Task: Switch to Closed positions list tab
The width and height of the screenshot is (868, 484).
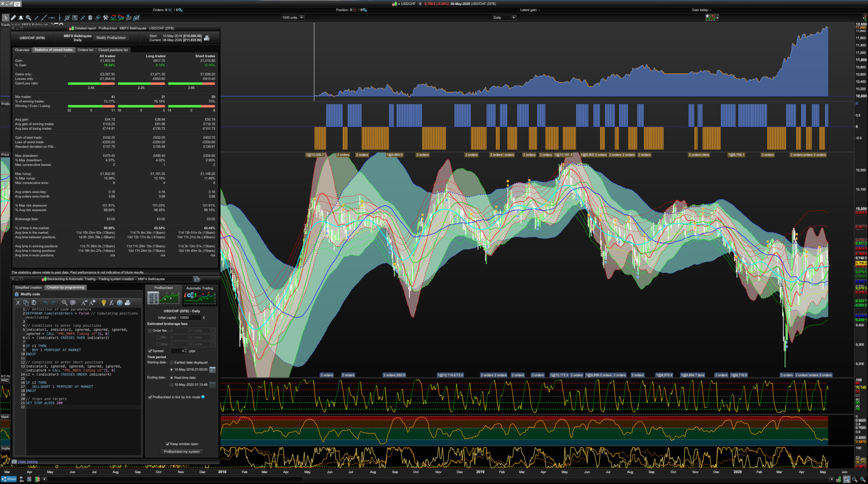Action: 113,50
